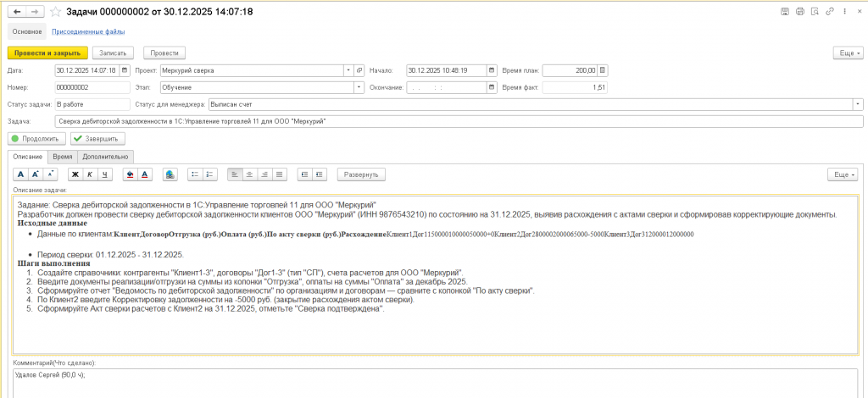868x398 pixels.
Task: Click step 4 text about Корректировку задолженности
Action: (x=225, y=300)
